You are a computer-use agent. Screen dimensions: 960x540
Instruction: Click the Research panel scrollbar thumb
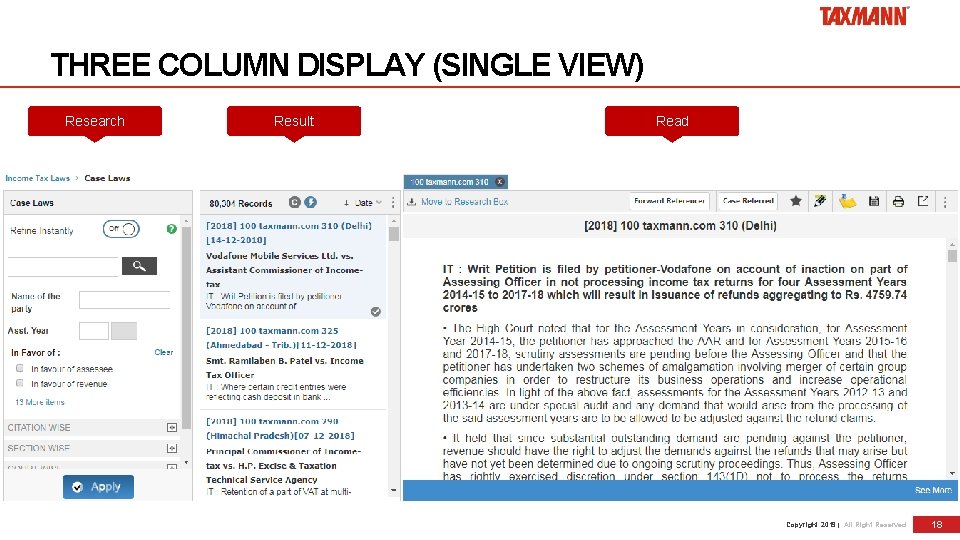pyautogui.click(x=187, y=328)
